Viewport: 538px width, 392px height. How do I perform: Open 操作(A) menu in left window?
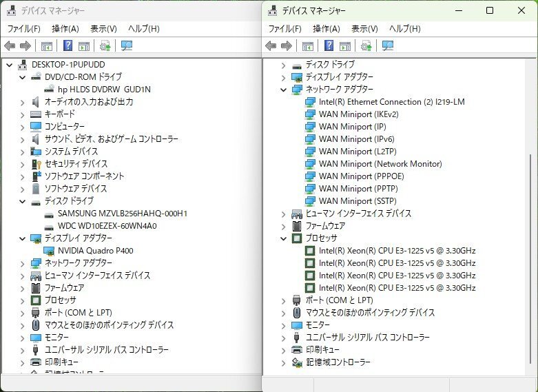point(65,29)
